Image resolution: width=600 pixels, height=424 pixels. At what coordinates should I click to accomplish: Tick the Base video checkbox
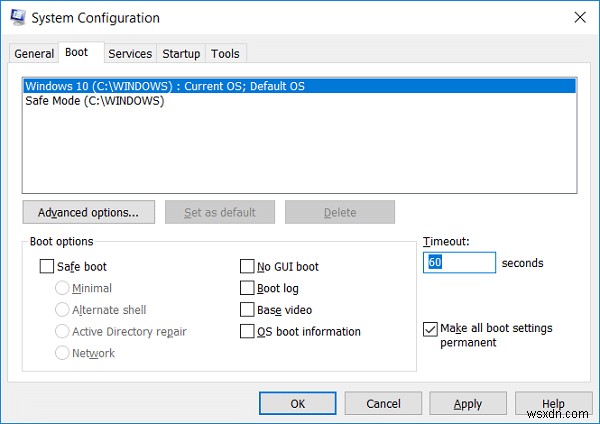pyautogui.click(x=247, y=310)
